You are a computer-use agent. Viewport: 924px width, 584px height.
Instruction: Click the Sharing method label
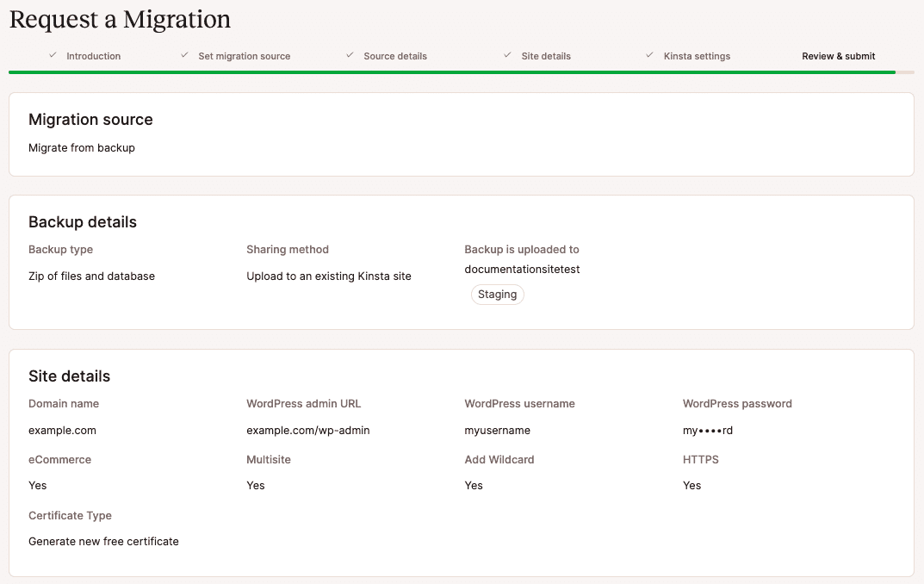pyautogui.click(x=288, y=249)
